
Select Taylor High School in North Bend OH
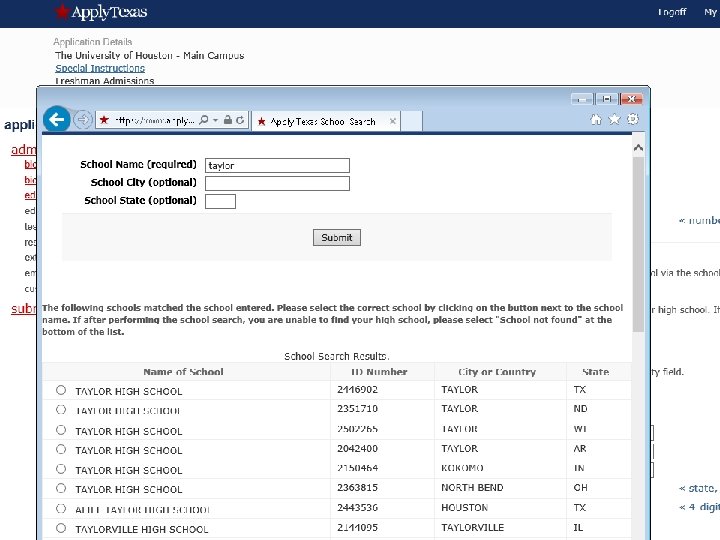(61, 488)
